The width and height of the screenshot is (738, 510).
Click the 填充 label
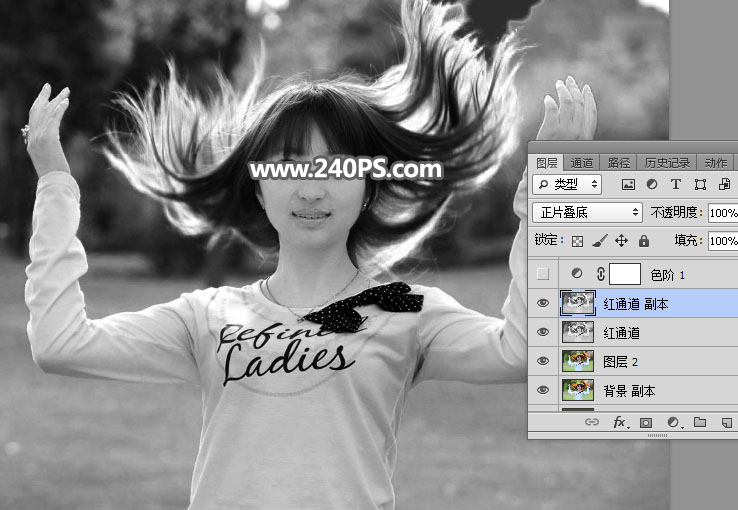coord(689,240)
